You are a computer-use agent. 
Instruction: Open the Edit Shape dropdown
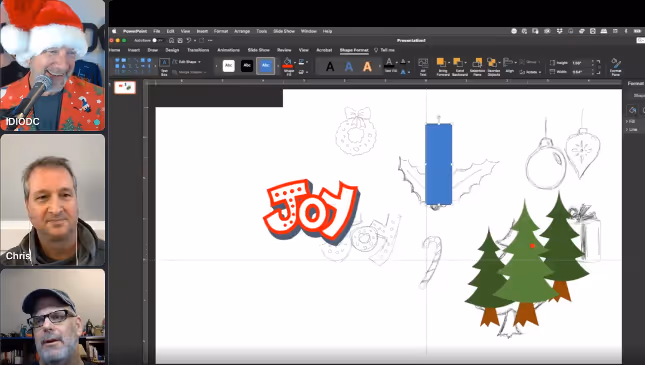point(187,62)
